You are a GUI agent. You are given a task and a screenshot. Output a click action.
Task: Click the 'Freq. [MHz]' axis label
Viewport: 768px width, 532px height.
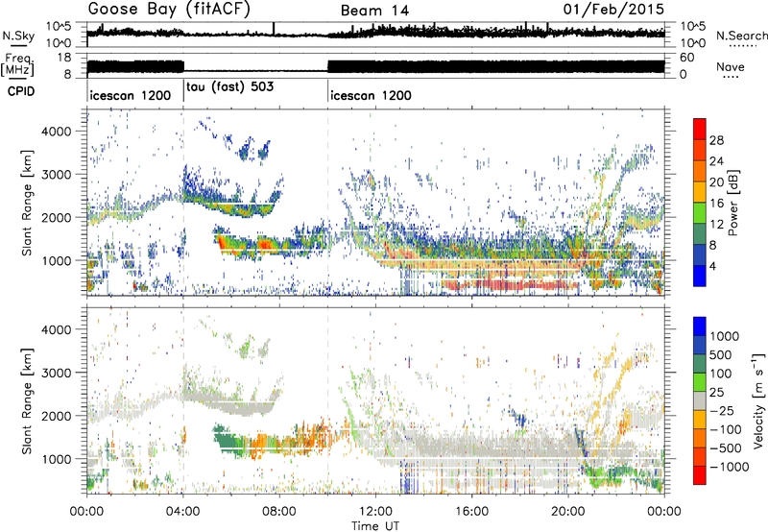click(x=17, y=65)
